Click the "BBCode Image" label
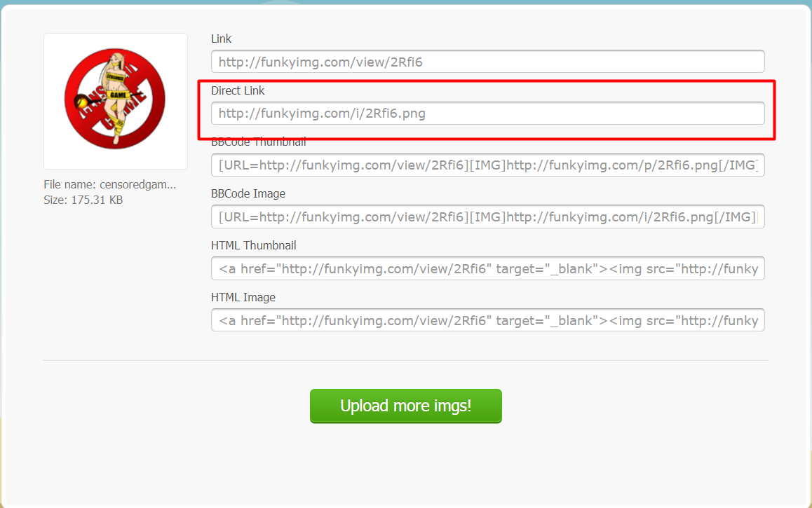The image size is (812, 508). [x=248, y=194]
